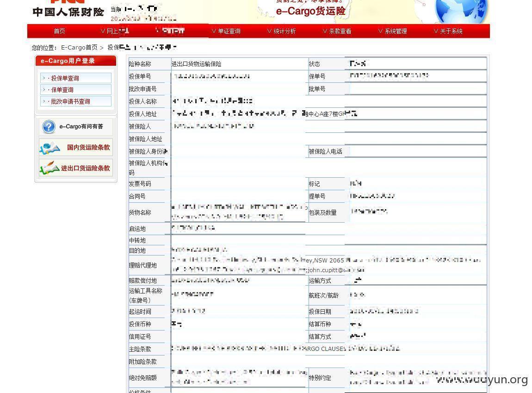Click the globe image in the header

[x=461, y=11]
